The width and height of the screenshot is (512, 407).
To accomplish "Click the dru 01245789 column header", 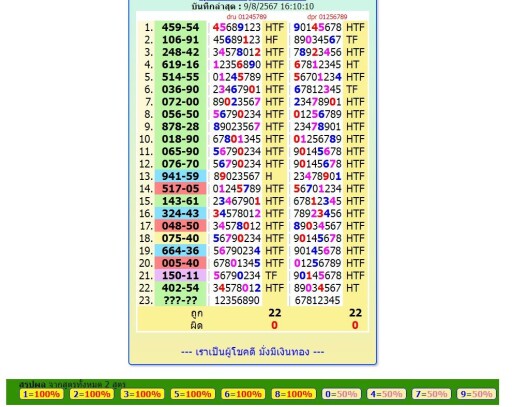I will pyautogui.click(x=246, y=17).
